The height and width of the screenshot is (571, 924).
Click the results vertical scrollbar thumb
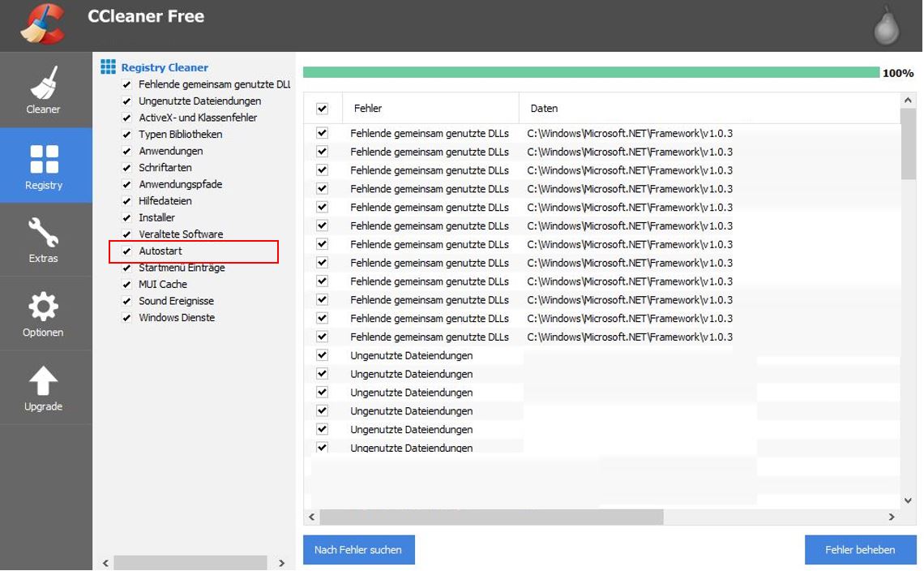point(908,144)
